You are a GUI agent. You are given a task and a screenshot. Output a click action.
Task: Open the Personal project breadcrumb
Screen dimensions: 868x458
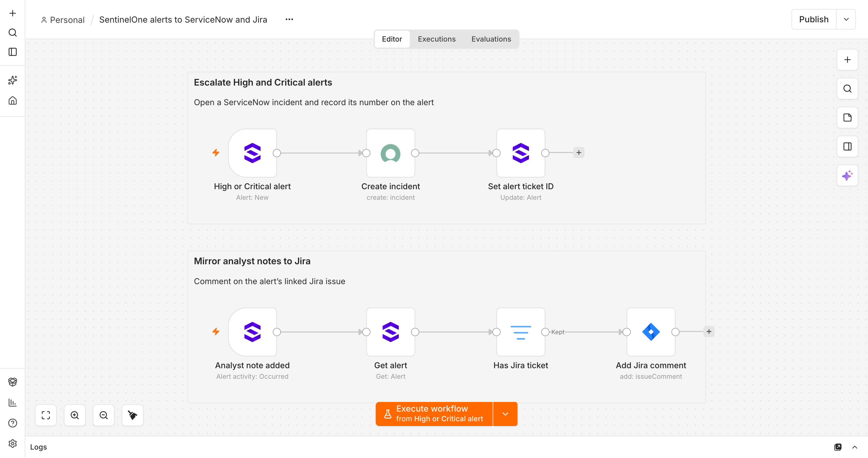[x=63, y=20]
